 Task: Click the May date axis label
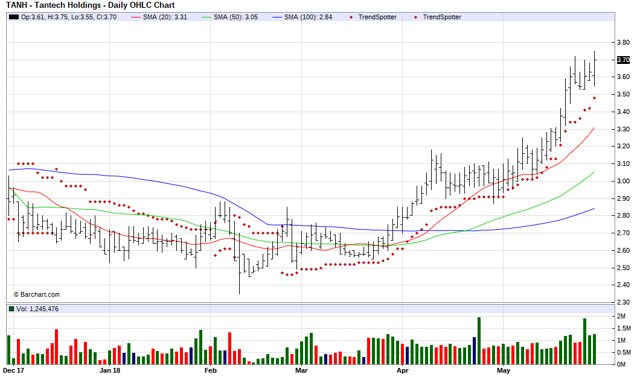click(503, 371)
